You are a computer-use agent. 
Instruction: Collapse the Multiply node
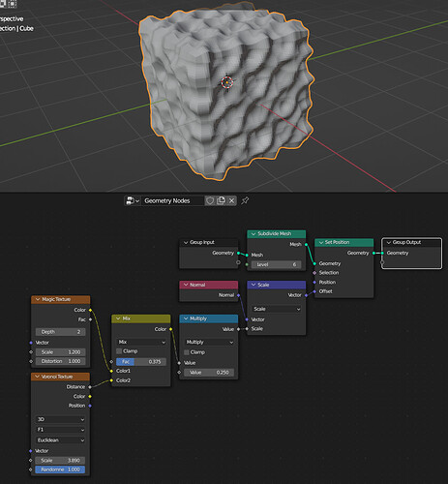[x=186, y=318]
